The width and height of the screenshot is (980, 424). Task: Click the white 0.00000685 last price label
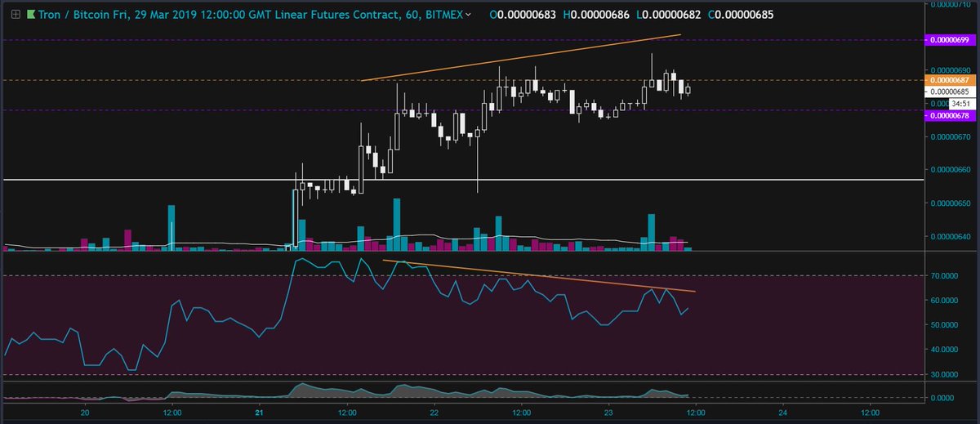coord(948,92)
